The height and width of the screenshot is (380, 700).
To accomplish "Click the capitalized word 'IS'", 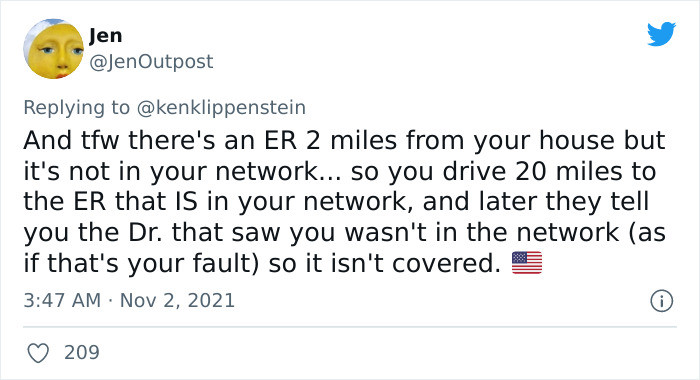I will [x=187, y=201].
